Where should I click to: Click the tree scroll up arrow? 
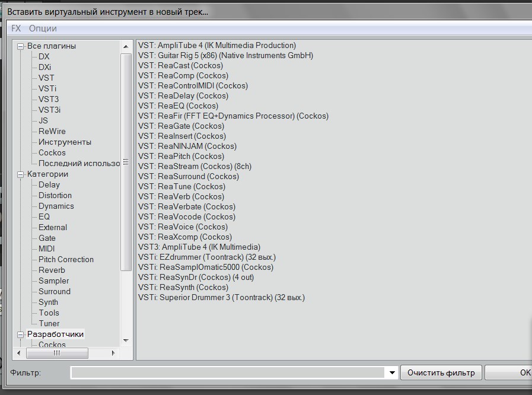click(x=126, y=46)
